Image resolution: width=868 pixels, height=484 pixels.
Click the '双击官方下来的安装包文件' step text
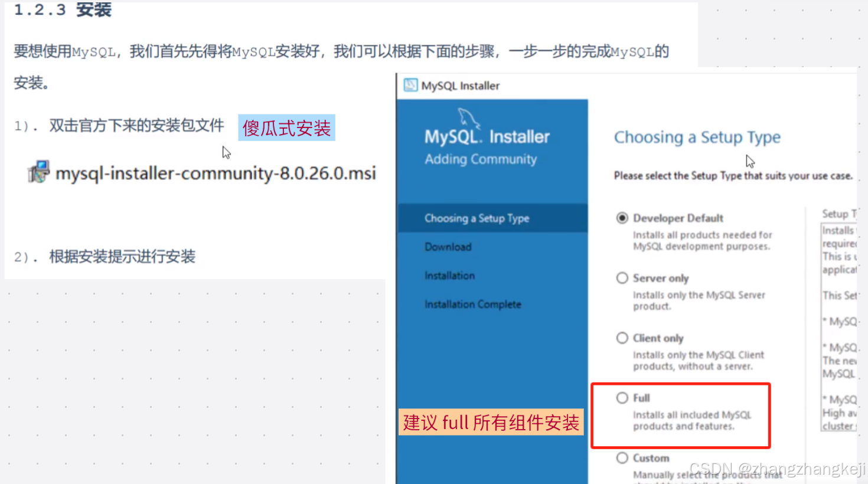point(136,126)
